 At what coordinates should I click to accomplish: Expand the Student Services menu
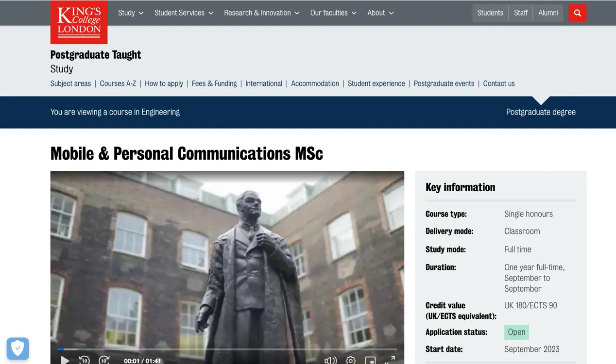click(184, 13)
